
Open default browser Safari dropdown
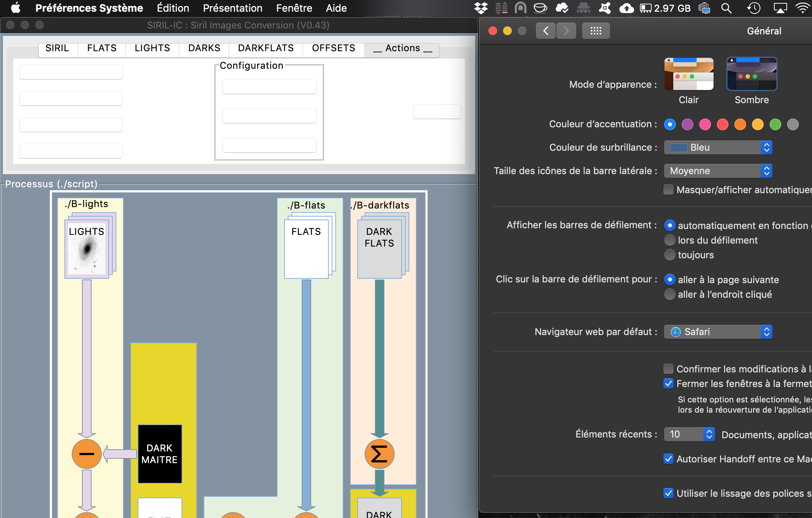[x=718, y=332]
